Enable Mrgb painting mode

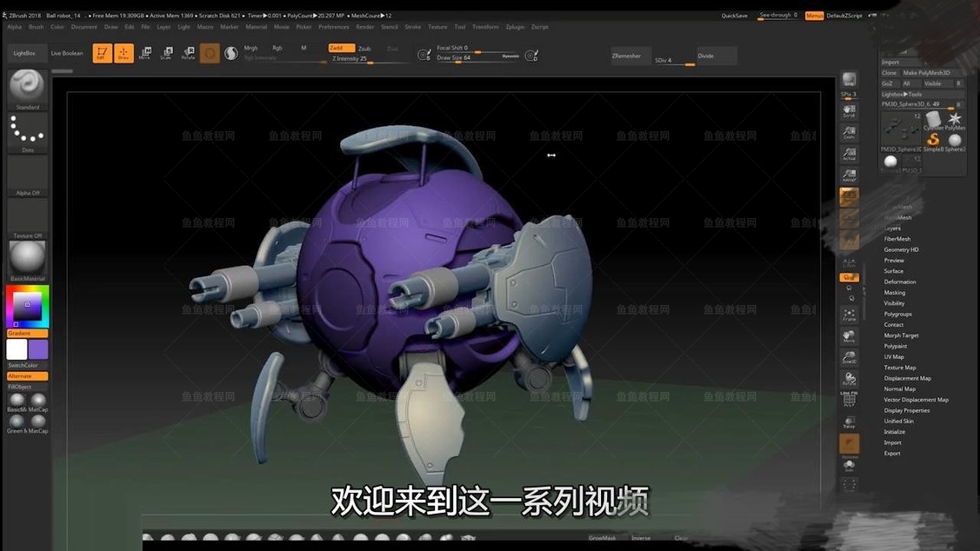click(x=250, y=48)
